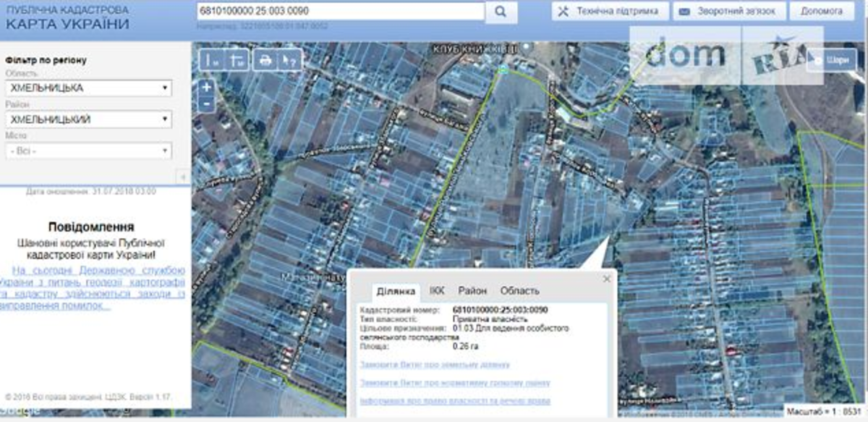Image resolution: width=868 pixels, height=422 pixels.
Task: Click the print map icon
Action: 265,61
